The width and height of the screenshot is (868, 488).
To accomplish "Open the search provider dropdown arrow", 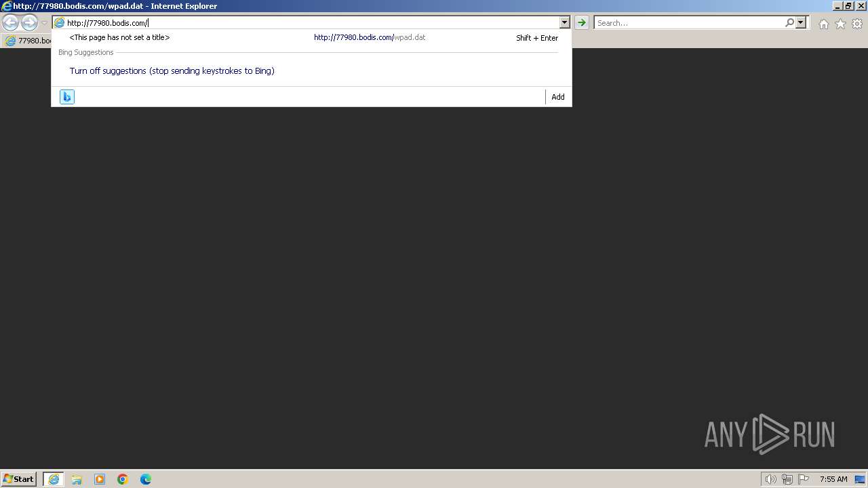I will coord(801,23).
